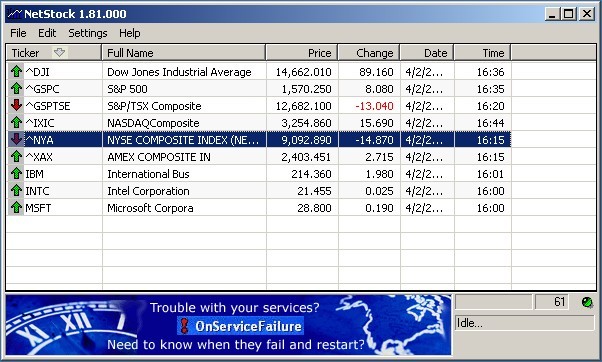The image size is (602, 362).
Task: Select the S&P 500 row
Action: (x=259, y=89)
